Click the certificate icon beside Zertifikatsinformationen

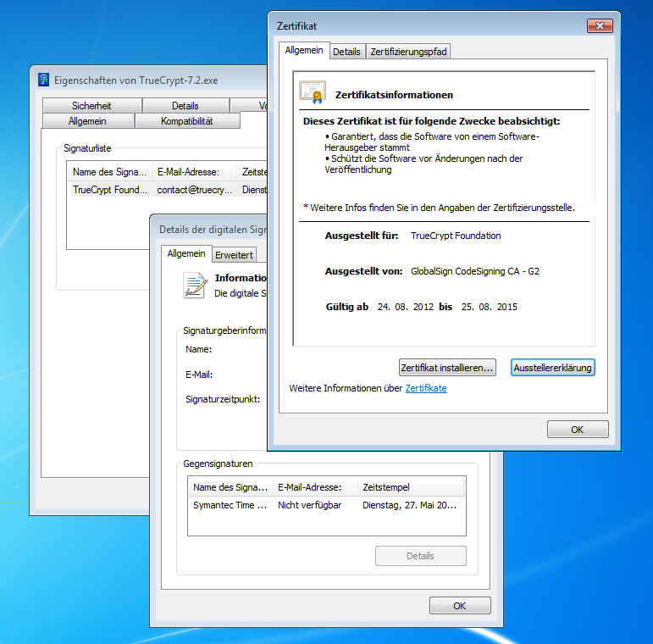tap(312, 92)
